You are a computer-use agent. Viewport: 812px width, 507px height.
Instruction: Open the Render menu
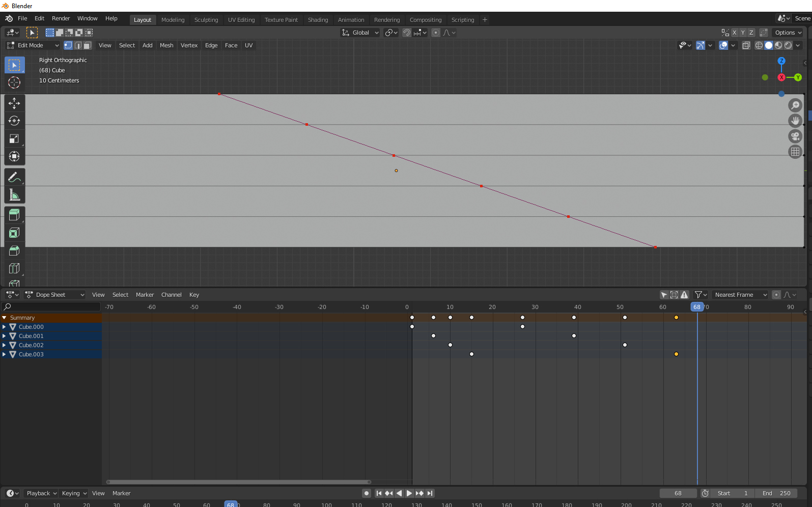tap(61, 18)
